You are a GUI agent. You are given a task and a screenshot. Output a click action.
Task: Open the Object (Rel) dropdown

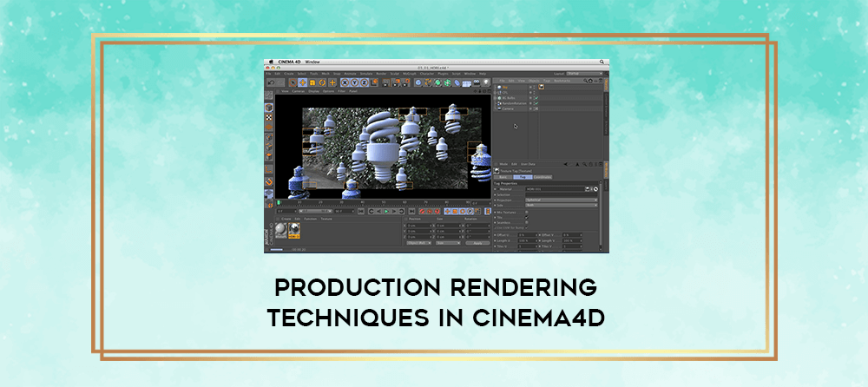point(419,243)
